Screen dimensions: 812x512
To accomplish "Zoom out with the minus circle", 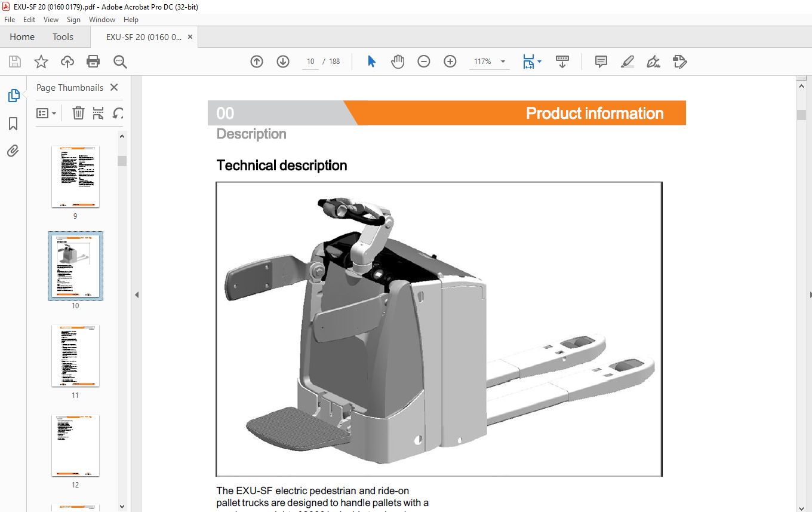I will 424,62.
